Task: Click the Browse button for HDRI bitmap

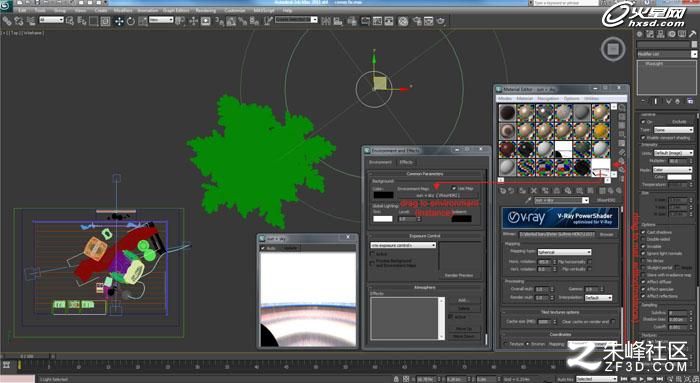Action: (x=606, y=234)
